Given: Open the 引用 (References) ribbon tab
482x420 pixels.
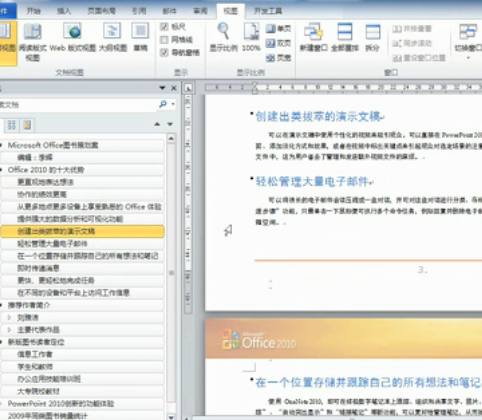Looking at the screenshot, I should (139, 11).
